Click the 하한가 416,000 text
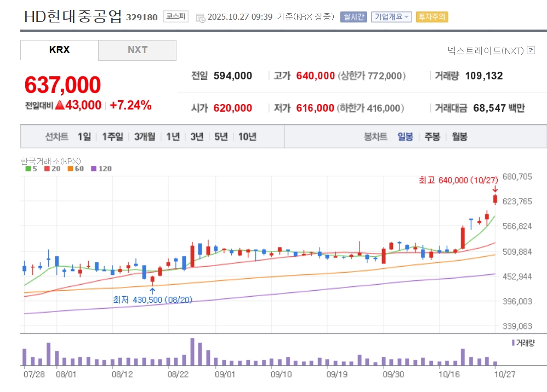Screen dimensions: 547x392 pos(370,108)
